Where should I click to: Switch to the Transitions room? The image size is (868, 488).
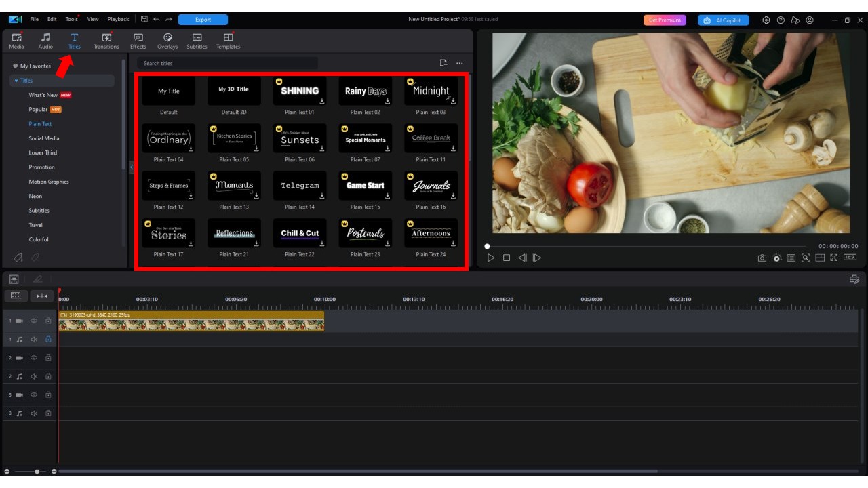(x=106, y=41)
